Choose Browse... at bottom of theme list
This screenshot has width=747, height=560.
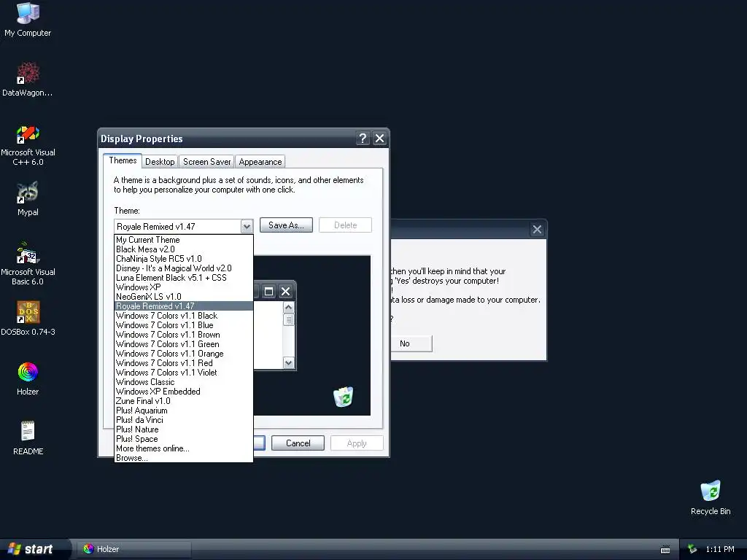click(x=183, y=458)
